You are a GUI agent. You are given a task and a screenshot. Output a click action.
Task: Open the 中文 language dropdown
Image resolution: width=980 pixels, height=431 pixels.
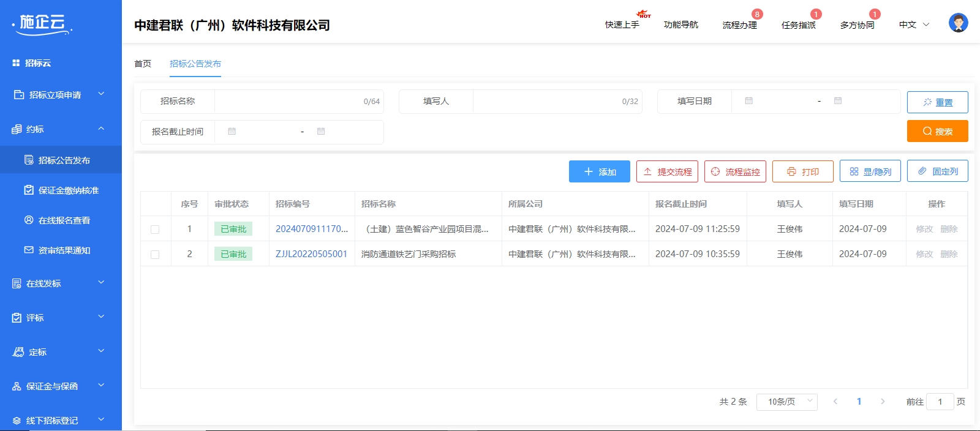point(914,25)
